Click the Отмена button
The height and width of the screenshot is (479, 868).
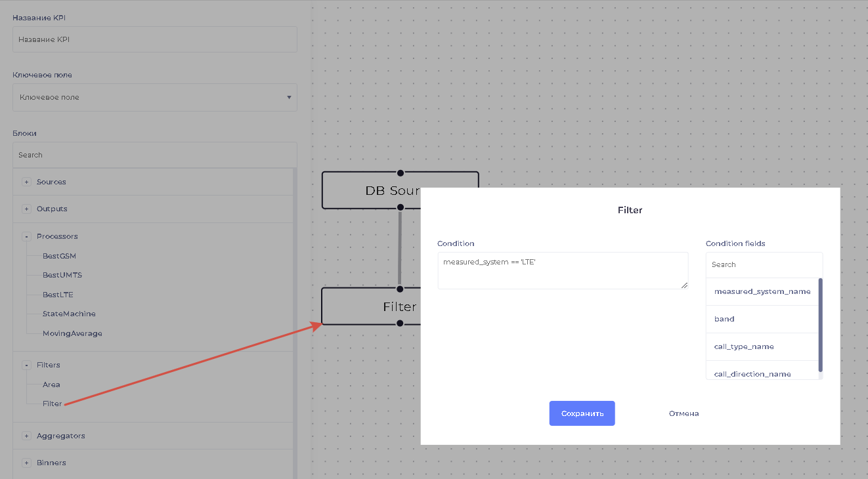coord(684,413)
